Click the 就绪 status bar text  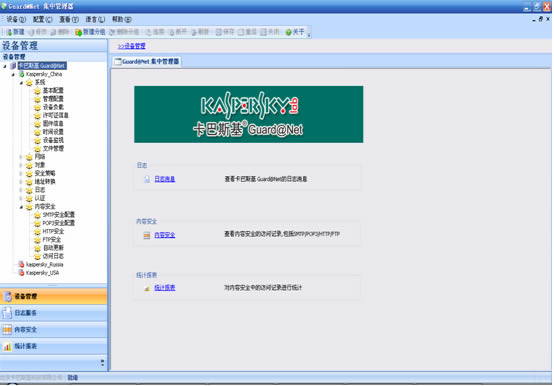(x=72, y=378)
